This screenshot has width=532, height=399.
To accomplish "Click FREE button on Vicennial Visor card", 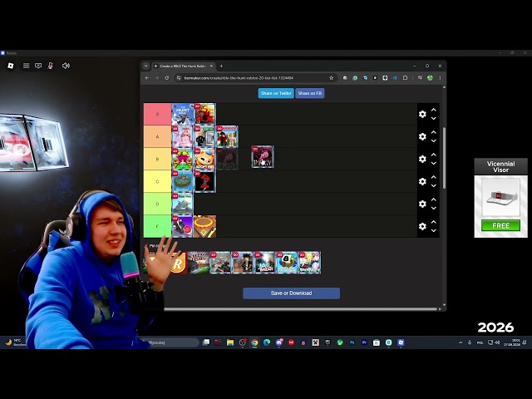I will point(500,225).
